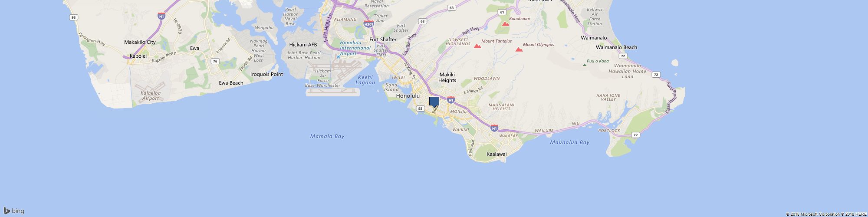Click the Keehi Lagoon label
This screenshot has height=217, width=868.
(365, 80)
